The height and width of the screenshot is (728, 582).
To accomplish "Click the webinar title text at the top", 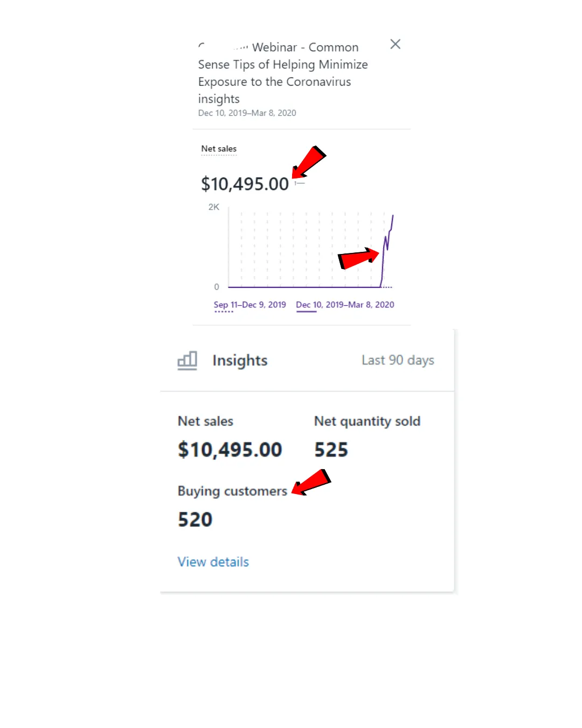I will coord(283,73).
